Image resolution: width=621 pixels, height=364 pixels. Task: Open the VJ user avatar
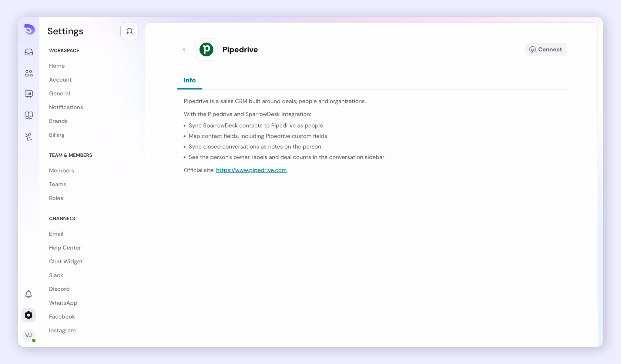click(x=29, y=335)
